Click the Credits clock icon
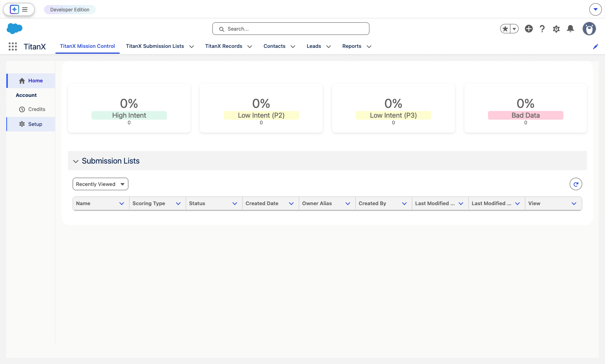The width and height of the screenshot is (605, 364). (x=22, y=109)
